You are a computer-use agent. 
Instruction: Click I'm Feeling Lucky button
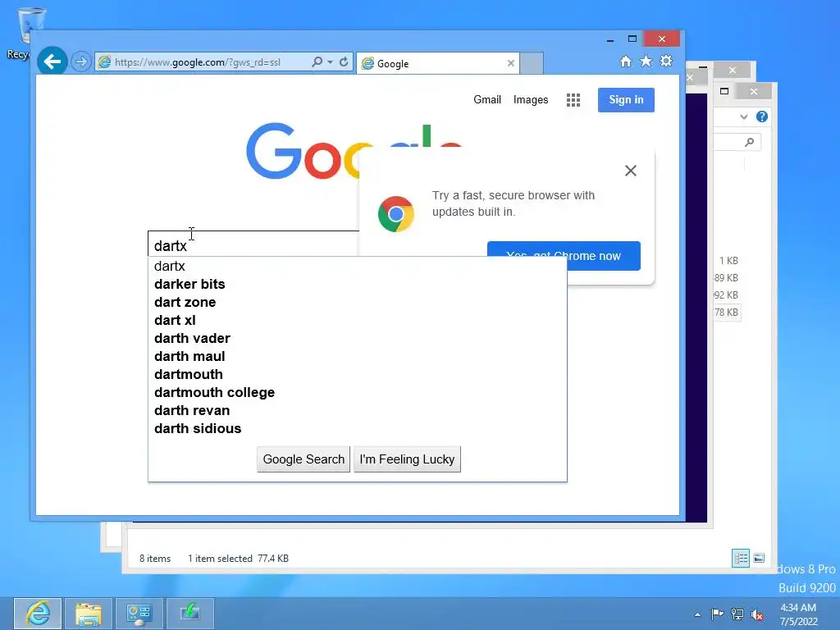click(407, 459)
